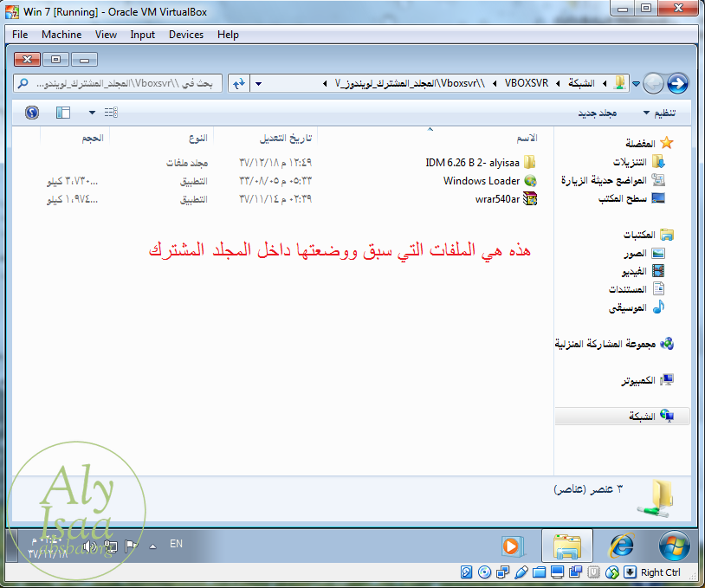Click the new folder (مجلد جديد) button
705x588 pixels.
click(x=597, y=113)
